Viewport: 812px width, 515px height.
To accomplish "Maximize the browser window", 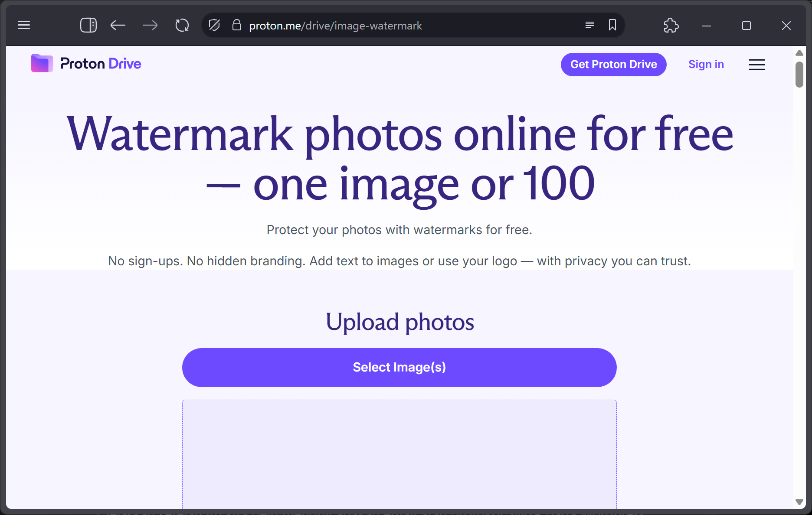I will pyautogui.click(x=747, y=26).
